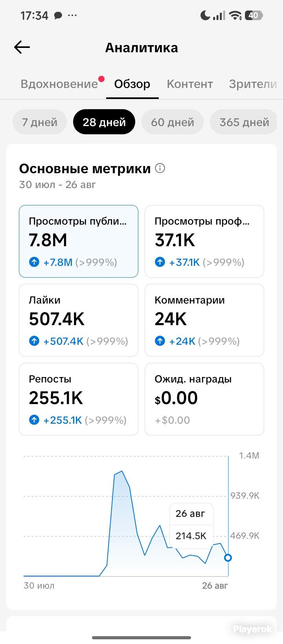Open the Вдохновение tab
283x644 pixels.
click(59, 84)
